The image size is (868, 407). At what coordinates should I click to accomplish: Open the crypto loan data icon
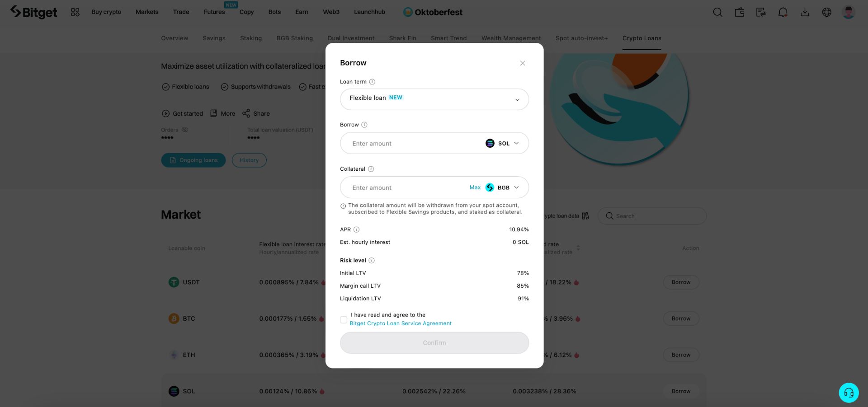click(x=585, y=216)
